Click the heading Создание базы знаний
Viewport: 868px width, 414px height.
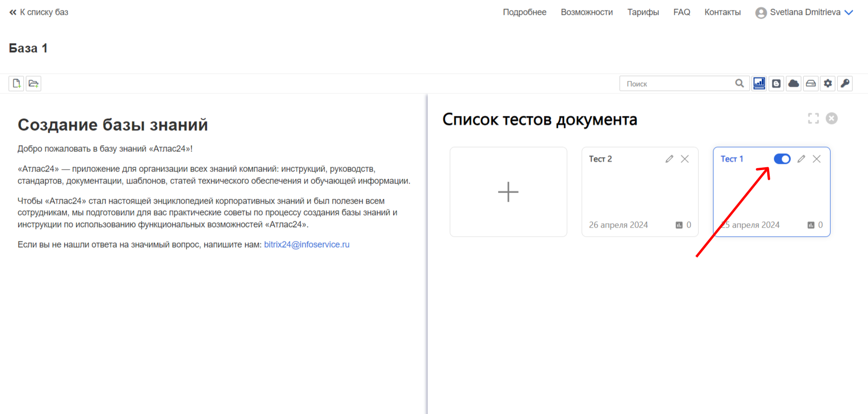click(113, 125)
